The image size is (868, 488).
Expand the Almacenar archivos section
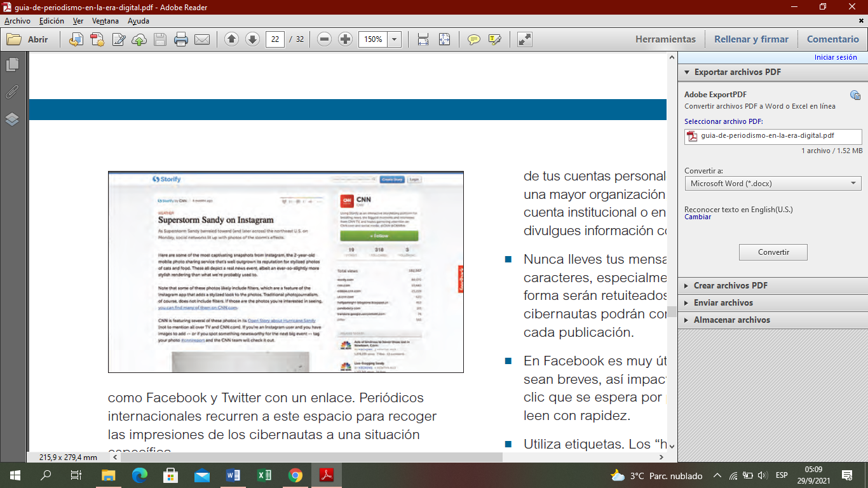pyautogui.click(x=773, y=320)
